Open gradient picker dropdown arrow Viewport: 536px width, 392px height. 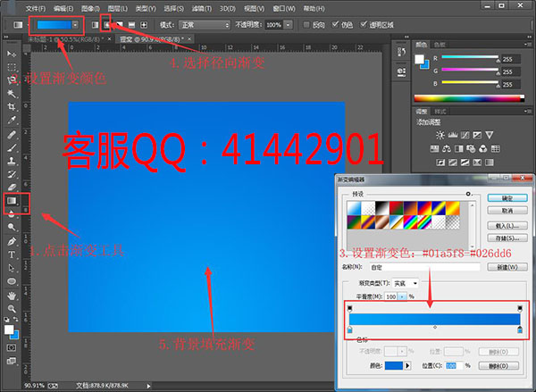[75, 25]
